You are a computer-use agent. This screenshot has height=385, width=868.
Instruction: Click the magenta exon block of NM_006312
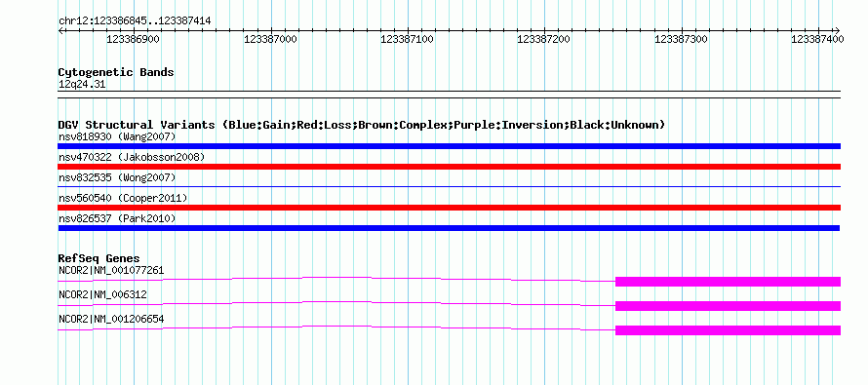728,306
